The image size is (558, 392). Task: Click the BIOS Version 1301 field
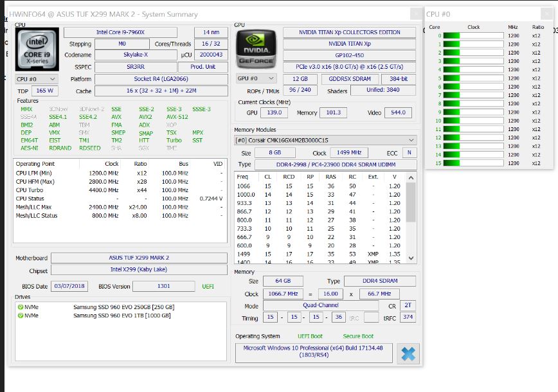point(164,286)
